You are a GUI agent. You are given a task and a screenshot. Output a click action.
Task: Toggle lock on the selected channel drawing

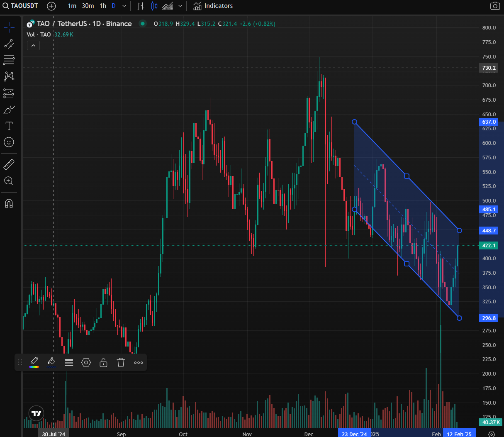[103, 363]
